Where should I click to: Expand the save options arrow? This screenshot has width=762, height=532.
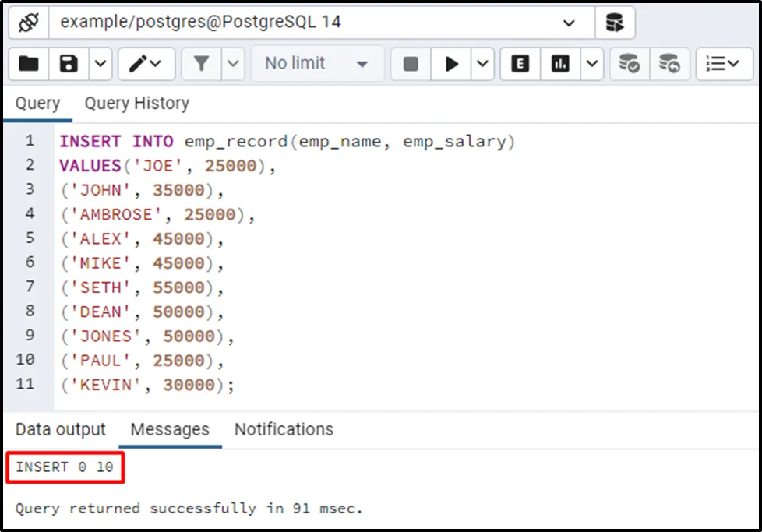click(x=101, y=64)
